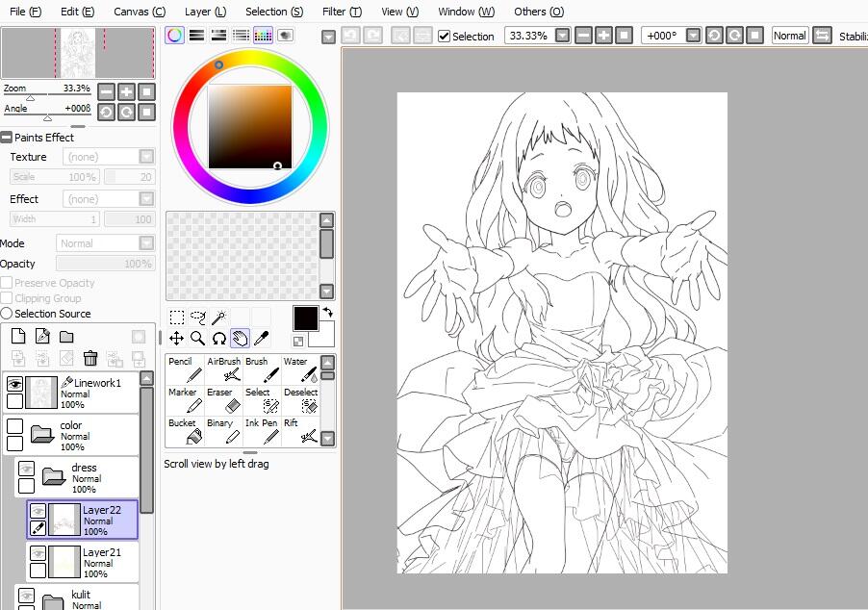Open the rotation angle dropdown
The image size is (868, 610).
[693, 36]
